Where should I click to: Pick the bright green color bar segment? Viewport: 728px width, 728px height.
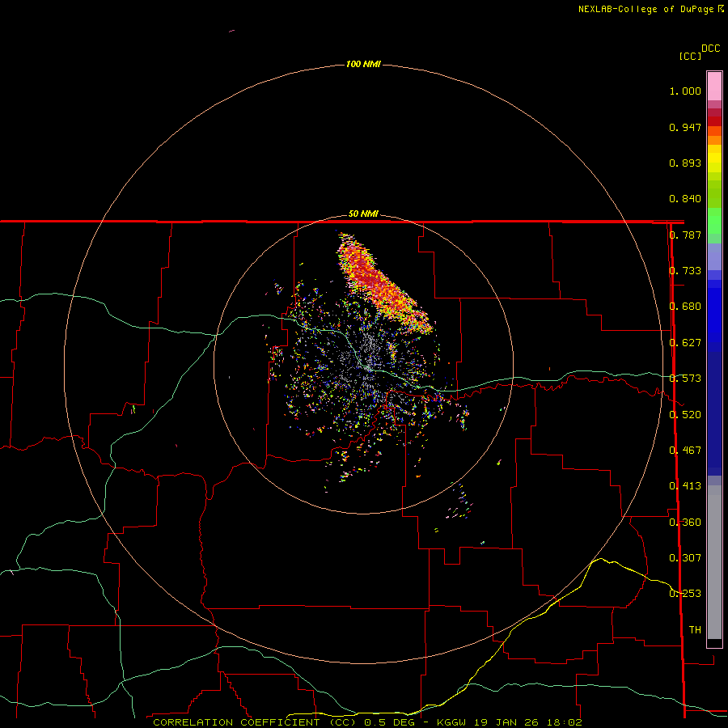tap(714, 221)
